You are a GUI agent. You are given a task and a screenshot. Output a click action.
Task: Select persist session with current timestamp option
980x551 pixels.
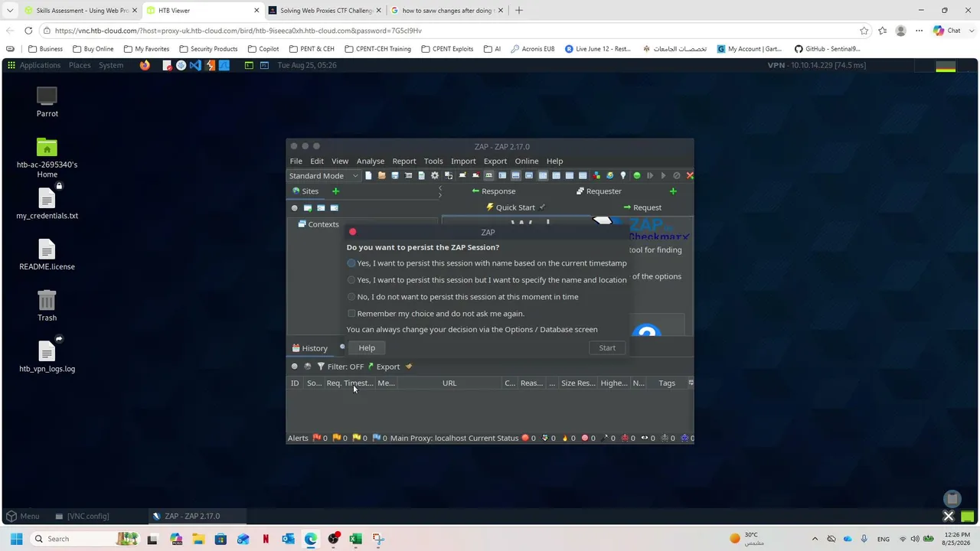pos(487,263)
